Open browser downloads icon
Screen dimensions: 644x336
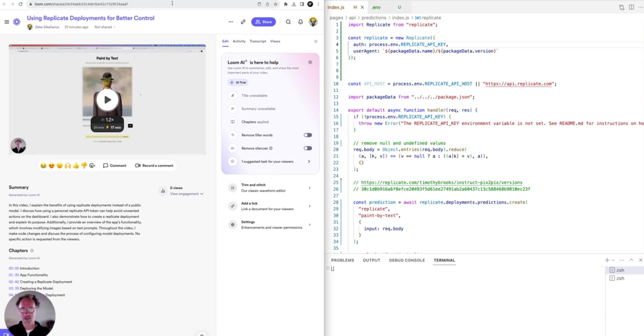(x=294, y=4)
